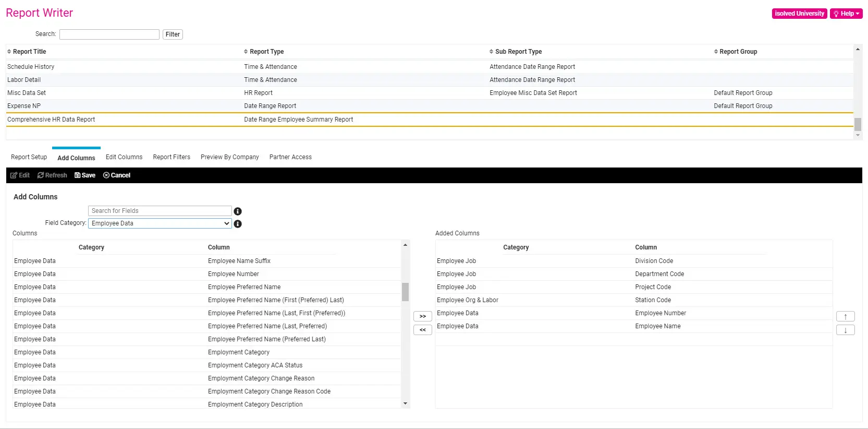This screenshot has width=868, height=429.
Task: Sort by Report Type column
Action: tap(264, 52)
